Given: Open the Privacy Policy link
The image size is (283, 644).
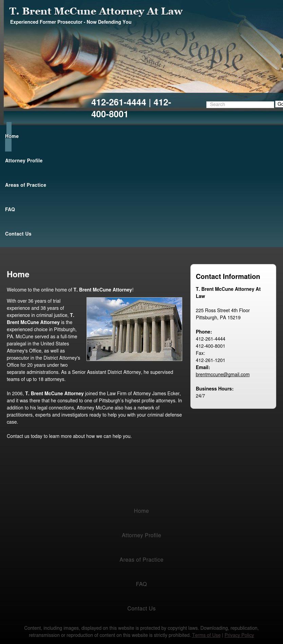Looking at the screenshot, I should (239, 635).
